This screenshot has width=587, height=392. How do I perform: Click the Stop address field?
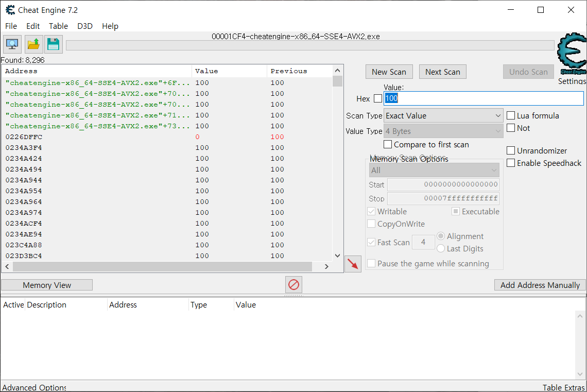443,198
